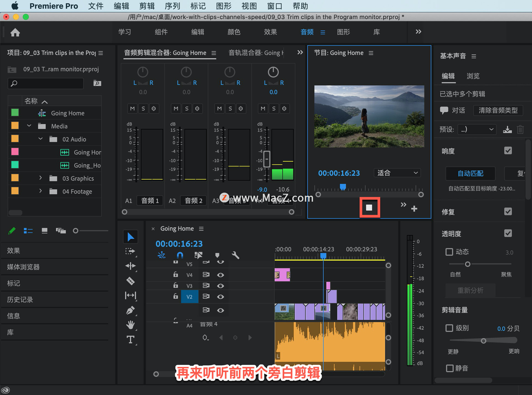This screenshot has width=532, height=395.
Task: Select the Type tool
Action: (130, 340)
